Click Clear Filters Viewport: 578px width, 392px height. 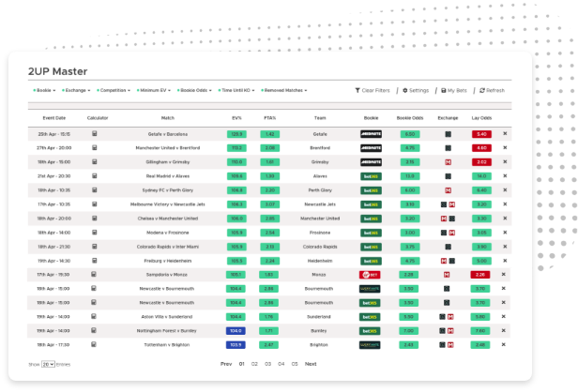[x=373, y=90]
